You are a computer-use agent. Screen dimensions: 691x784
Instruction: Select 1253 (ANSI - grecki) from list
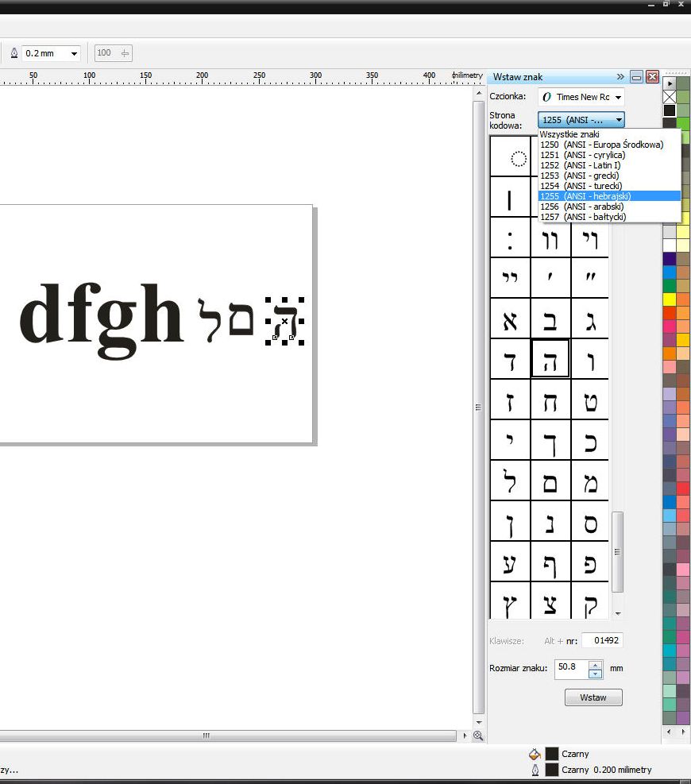(579, 176)
